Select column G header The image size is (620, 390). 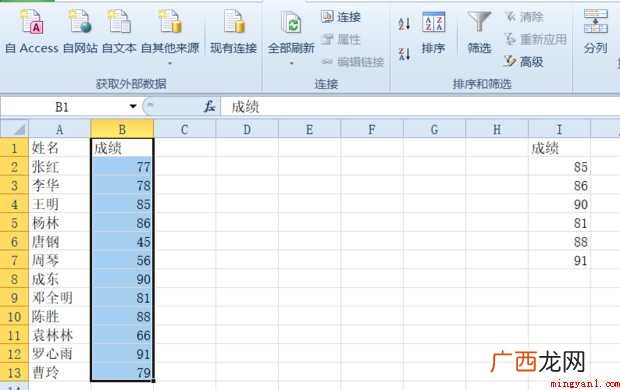pyautogui.click(x=434, y=129)
